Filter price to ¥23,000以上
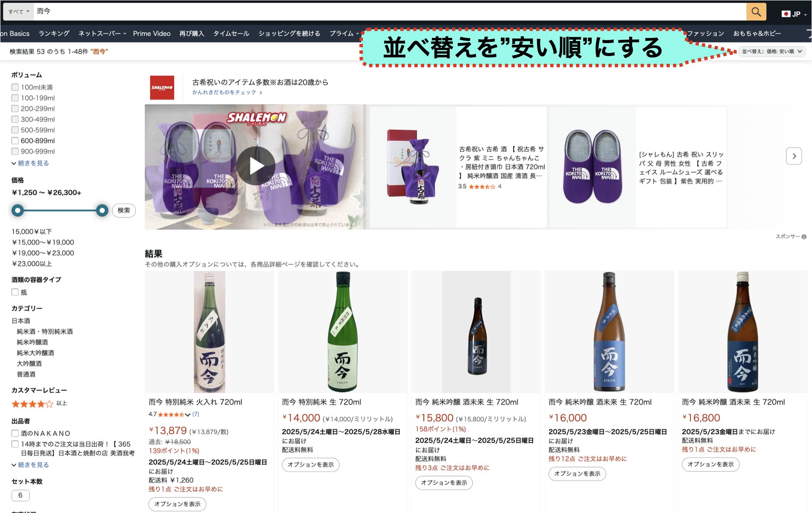Image resolution: width=812 pixels, height=513 pixels. click(32, 264)
